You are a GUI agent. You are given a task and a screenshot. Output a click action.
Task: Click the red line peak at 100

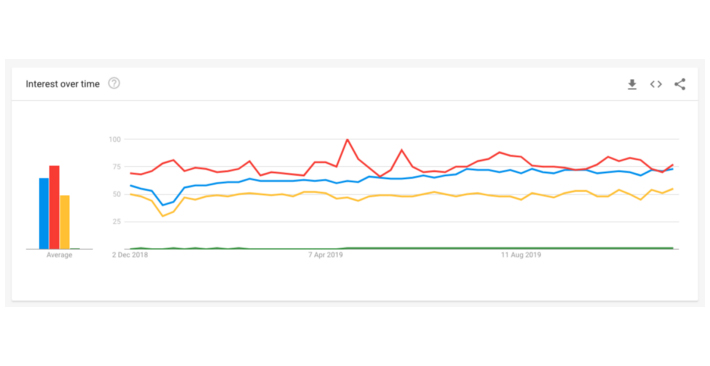(x=347, y=140)
